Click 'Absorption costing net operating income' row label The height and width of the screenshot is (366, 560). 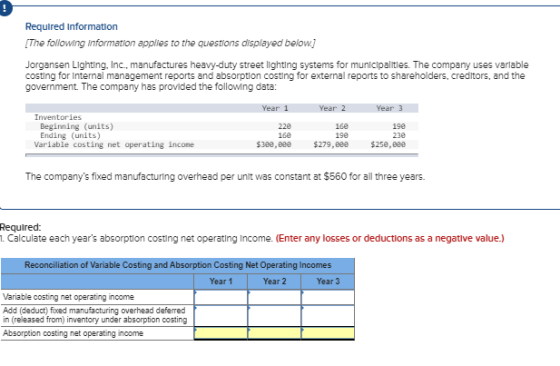pyautogui.click(x=73, y=333)
